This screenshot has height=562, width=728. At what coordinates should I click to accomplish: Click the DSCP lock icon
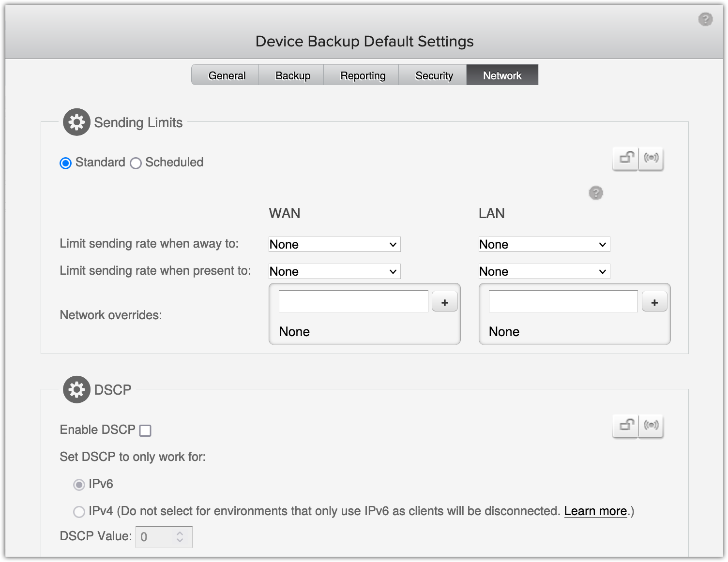(626, 426)
